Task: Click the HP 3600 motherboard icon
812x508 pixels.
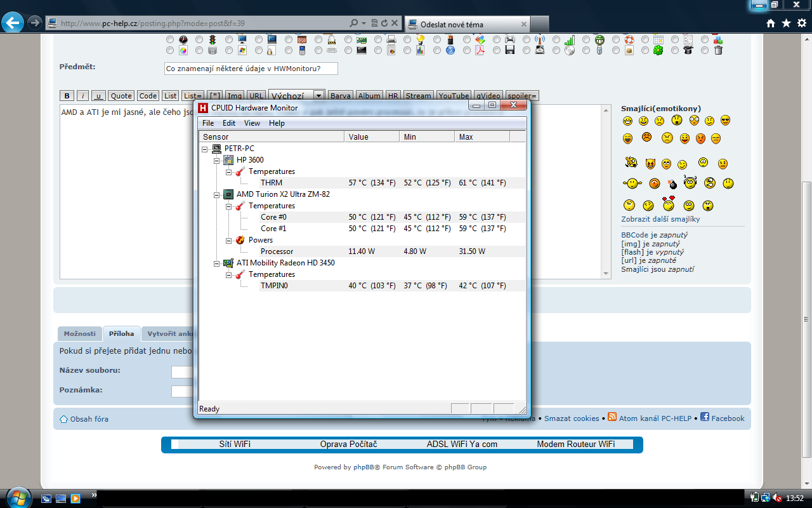Action: tap(228, 160)
